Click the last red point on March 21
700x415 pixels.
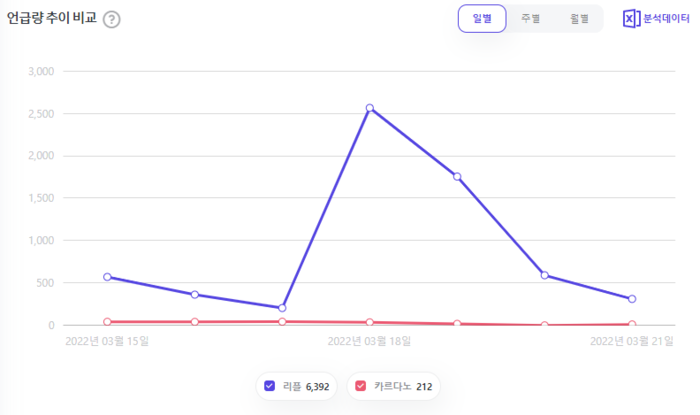click(x=632, y=324)
